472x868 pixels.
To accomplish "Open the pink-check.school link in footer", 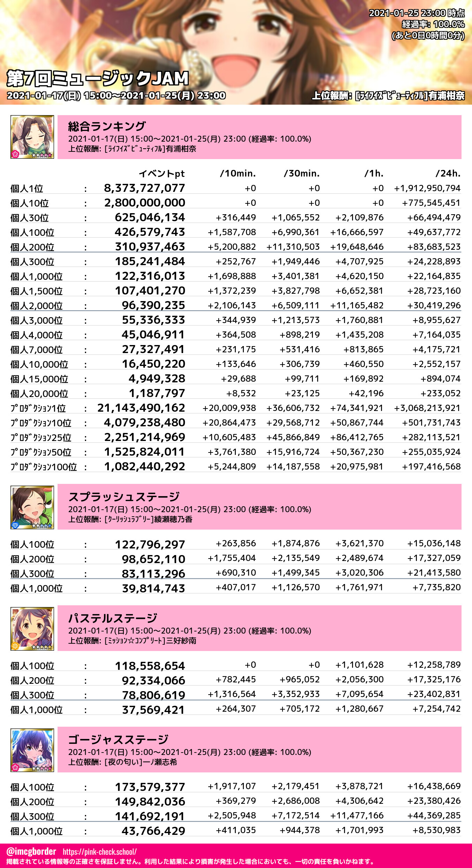I will (100, 852).
